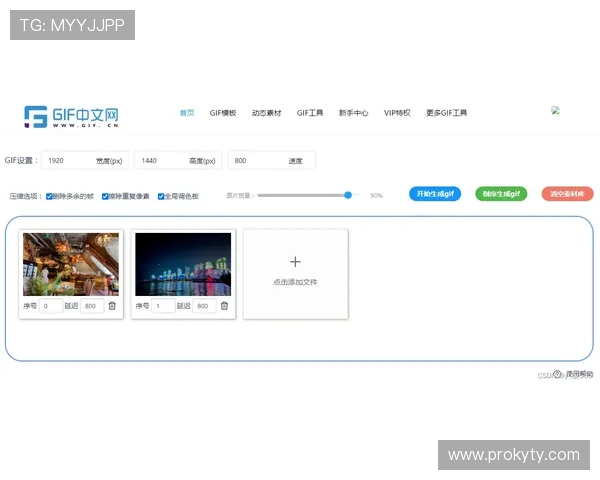The height and width of the screenshot is (480, 600).
Task: Click the 延迟 field of skyline image
Action: [204, 306]
